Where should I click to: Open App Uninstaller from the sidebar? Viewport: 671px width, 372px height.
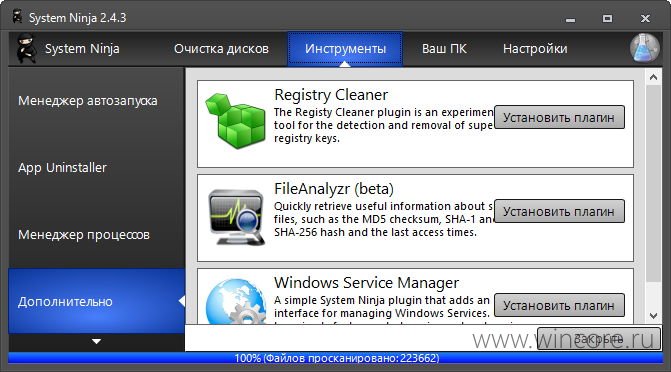96,167
